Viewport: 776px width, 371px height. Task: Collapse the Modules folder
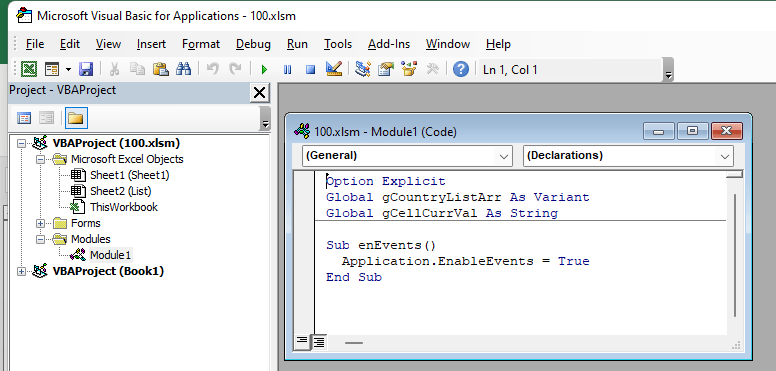[x=41, y=239]
